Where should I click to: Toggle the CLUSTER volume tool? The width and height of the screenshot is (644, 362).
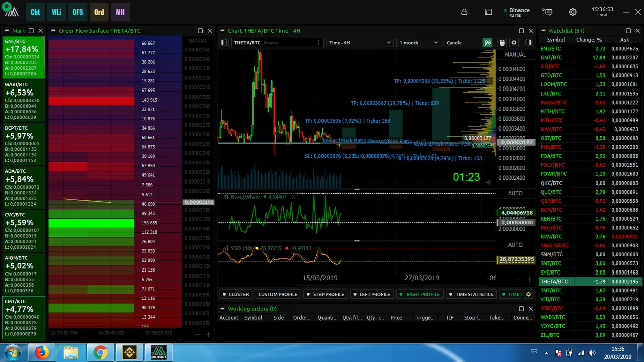pos(235,294)
